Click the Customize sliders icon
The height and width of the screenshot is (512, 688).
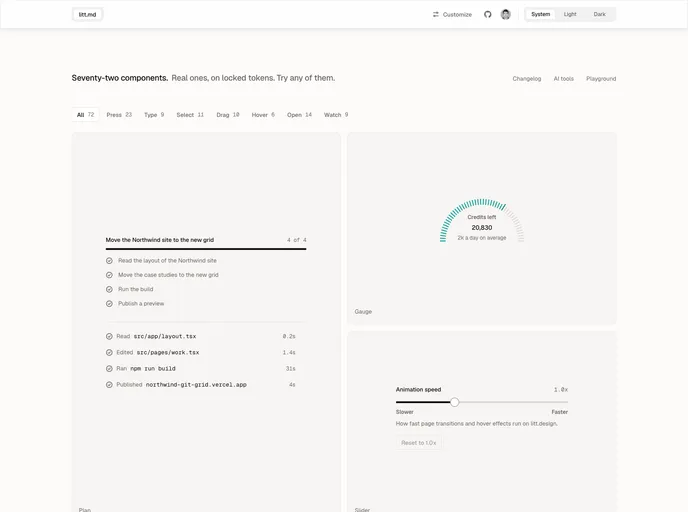click(x=436, y=14)
